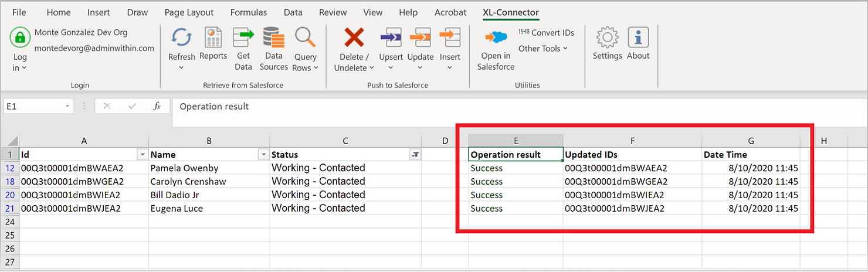868x272 pixels.
Task: Switch to the Home tab
Action: tap(59, 12)
